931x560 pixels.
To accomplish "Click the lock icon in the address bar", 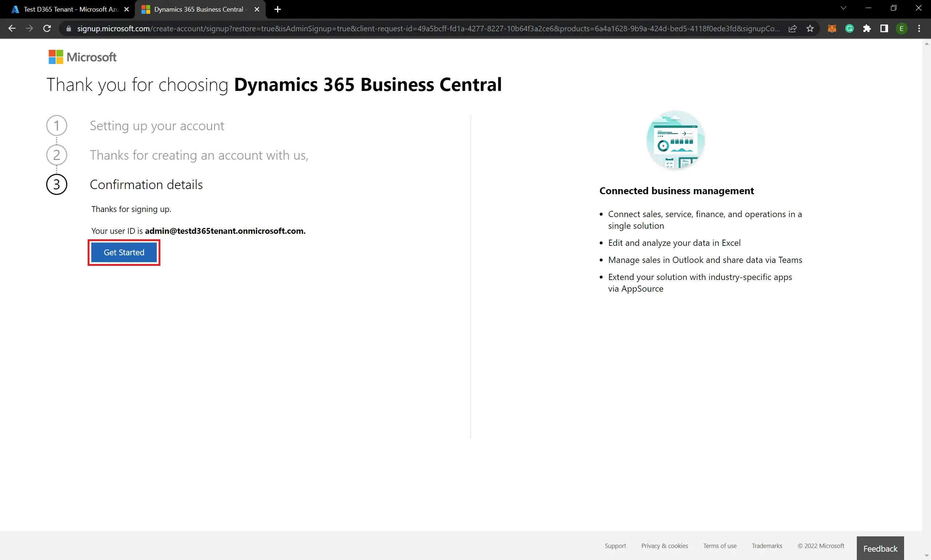I will click(68, 29).
